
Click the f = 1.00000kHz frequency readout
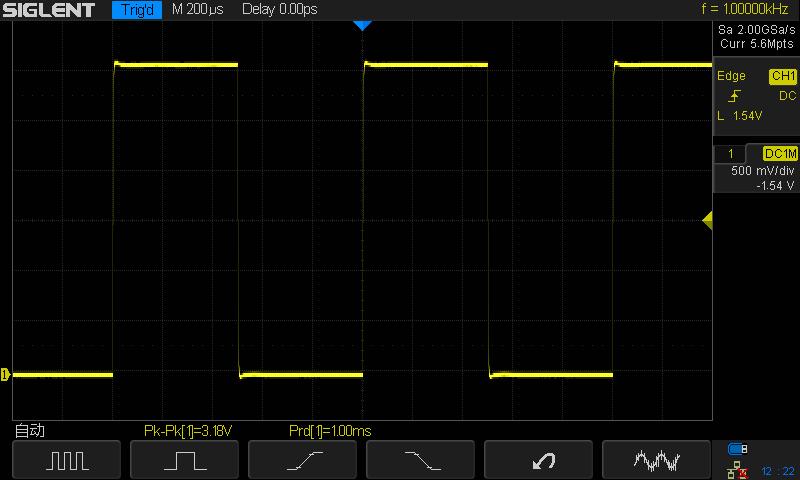click(x=745, y=9)
